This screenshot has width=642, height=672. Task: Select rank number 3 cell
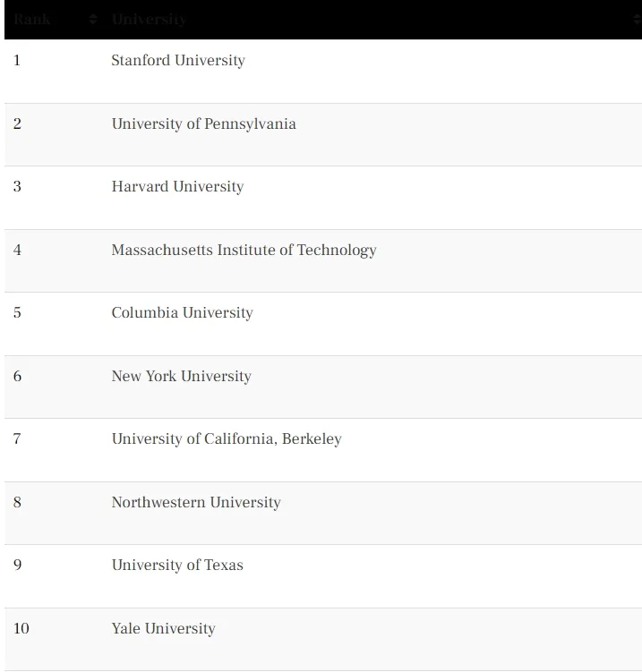(17, 187)
